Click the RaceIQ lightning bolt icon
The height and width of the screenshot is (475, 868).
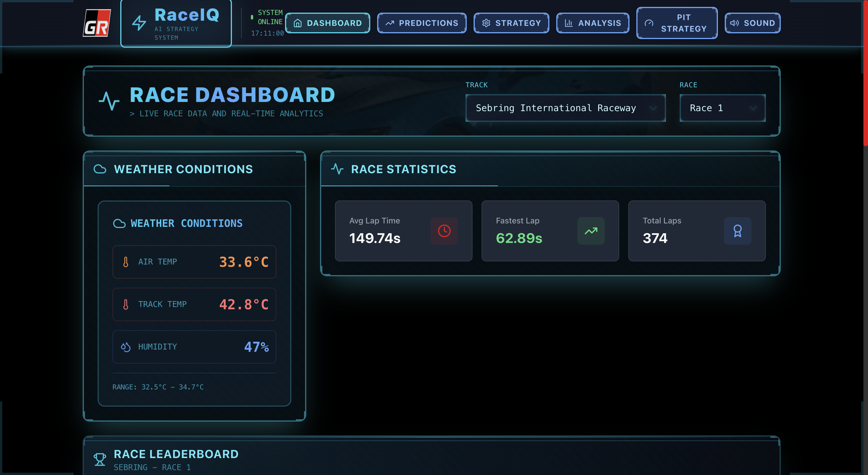(138, 23)
